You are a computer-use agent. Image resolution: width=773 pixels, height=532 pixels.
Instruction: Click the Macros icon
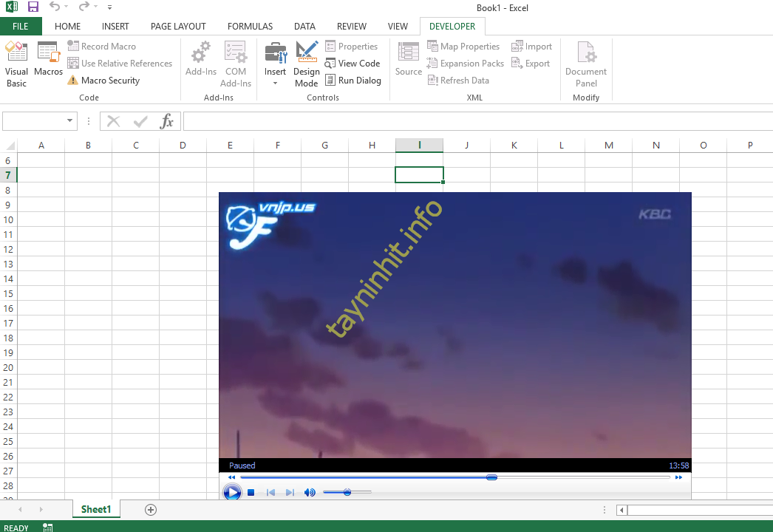click(48, 59)
